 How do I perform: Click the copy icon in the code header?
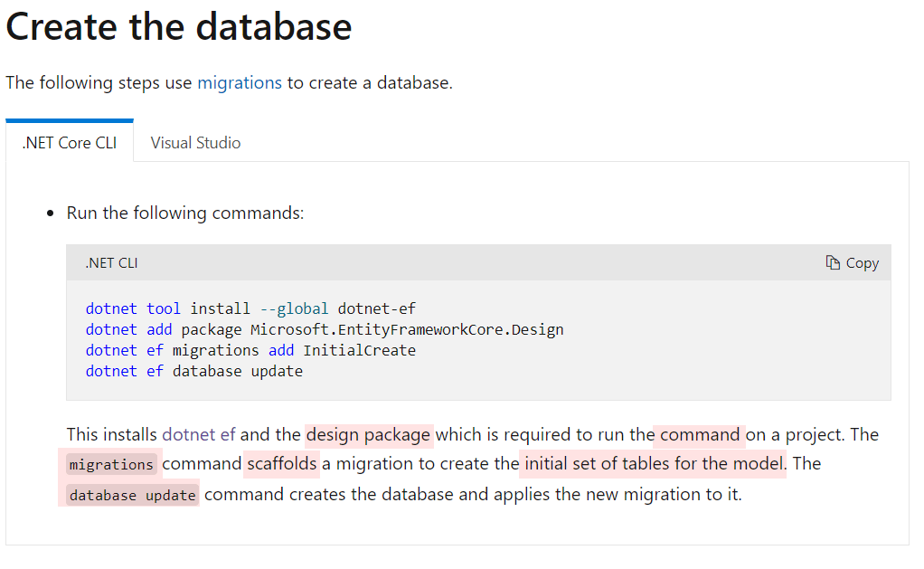(x=833, y=262)
